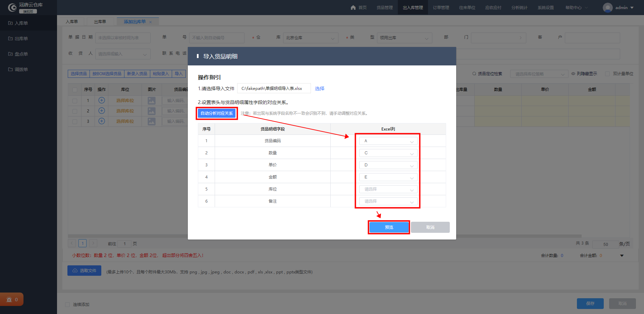Click the plus icon in row 3

click(102, 121)
